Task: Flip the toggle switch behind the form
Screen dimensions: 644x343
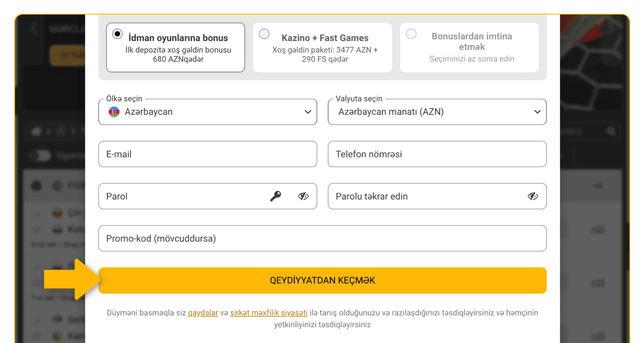Action: (41, 156)
